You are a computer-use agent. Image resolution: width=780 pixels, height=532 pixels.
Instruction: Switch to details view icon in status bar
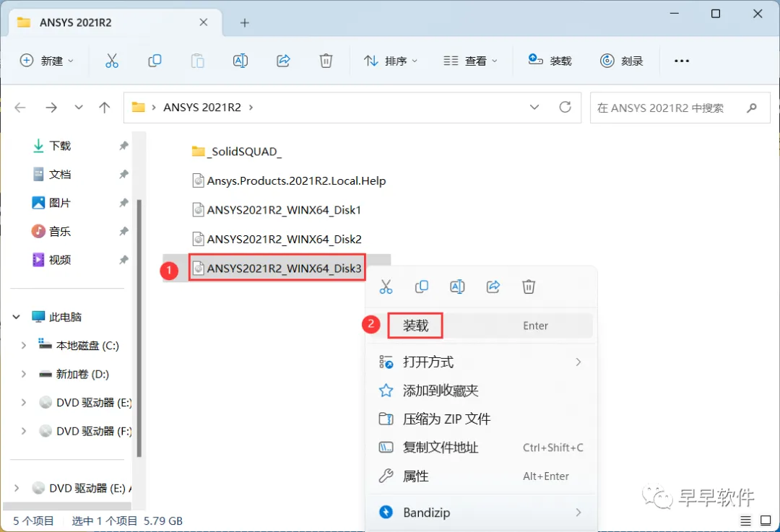click(745, 520)
